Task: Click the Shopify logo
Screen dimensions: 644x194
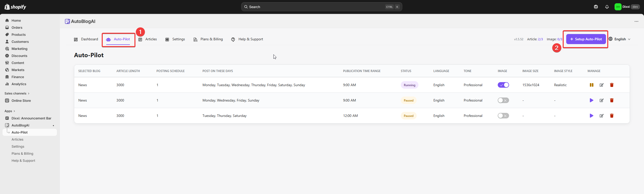Action: click(15, 7)
